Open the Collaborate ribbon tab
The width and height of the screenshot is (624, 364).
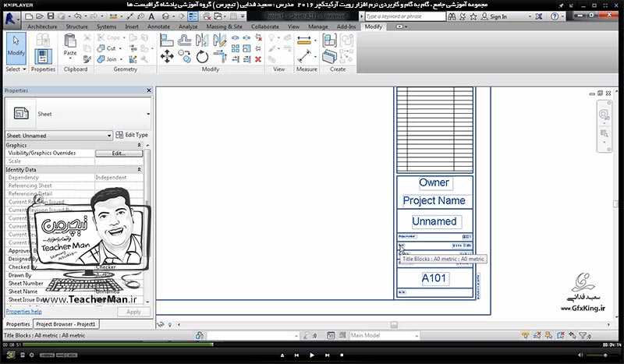(x=264, y=27)
